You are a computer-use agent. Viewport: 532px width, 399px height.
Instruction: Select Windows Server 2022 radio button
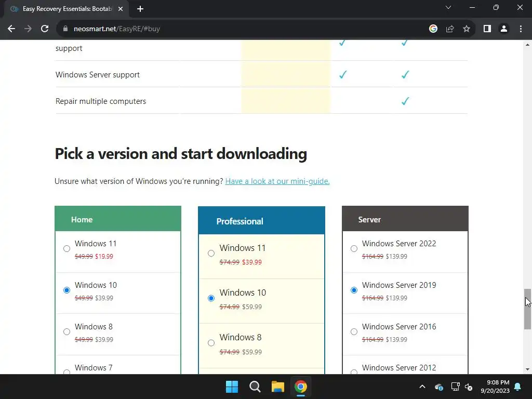pos(354,249)
